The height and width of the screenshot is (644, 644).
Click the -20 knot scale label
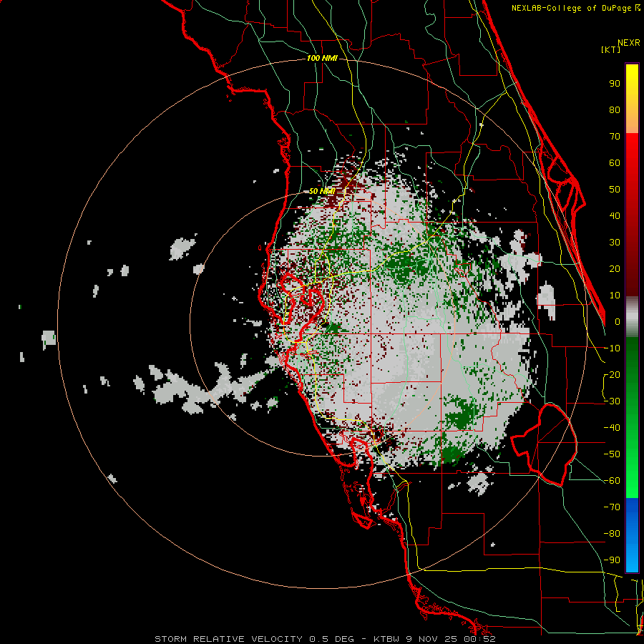pyautogui.click(x=612, y=375)
